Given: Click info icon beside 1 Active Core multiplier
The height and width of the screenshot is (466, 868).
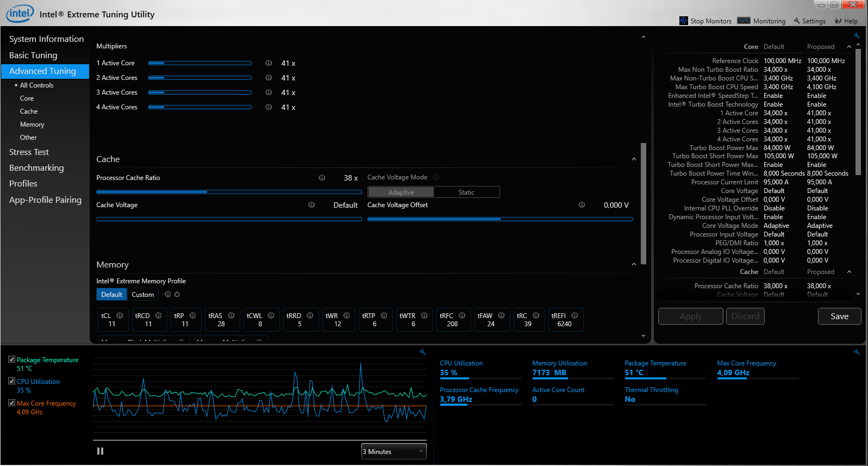Looking at the screenshot, I should point(268,63).
